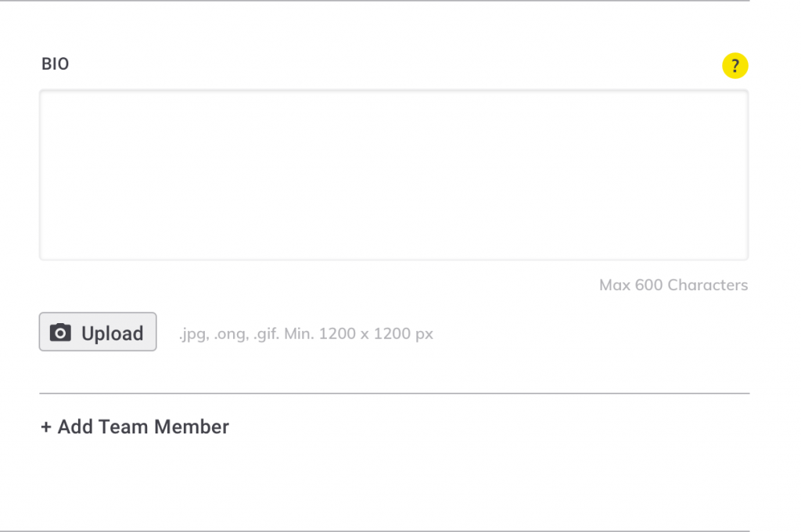Show help tooltip for the BIO field
Viewport: 801px width, 532px height.
point(735,66)
